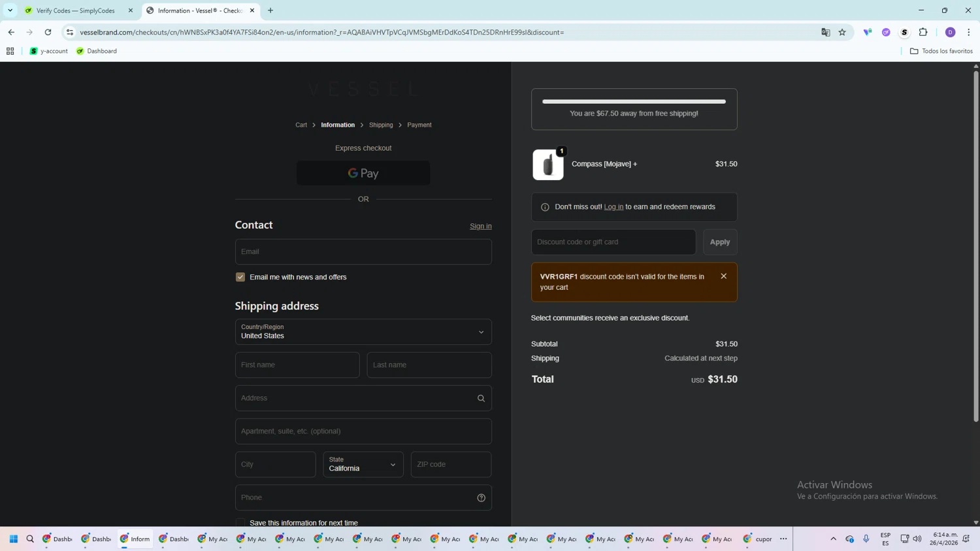The image size is (980, 551).
Task: Focus the First name field
Action: (x=297, y=365)
